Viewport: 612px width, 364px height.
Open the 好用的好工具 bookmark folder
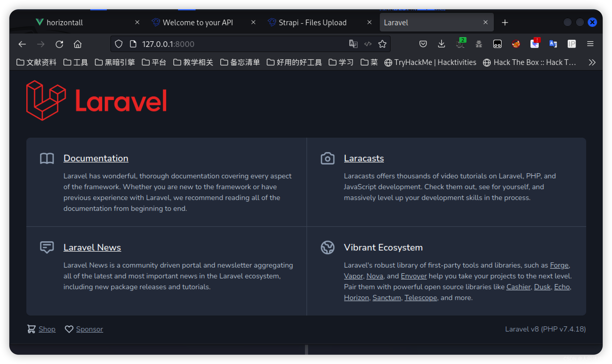click(294, 62)
